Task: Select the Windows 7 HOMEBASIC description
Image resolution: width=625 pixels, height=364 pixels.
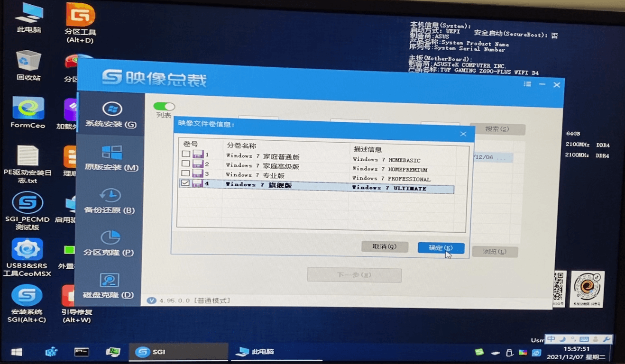Action: (x=386, y=160)
